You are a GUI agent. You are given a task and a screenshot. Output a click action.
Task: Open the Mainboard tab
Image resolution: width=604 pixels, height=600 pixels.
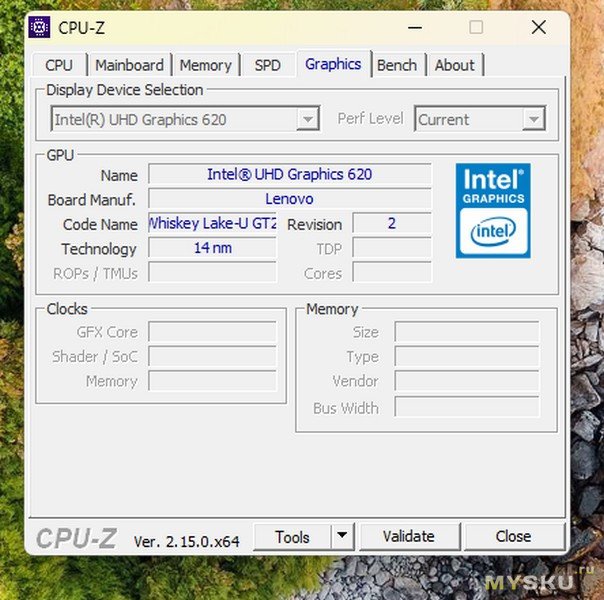coord(129,65)
